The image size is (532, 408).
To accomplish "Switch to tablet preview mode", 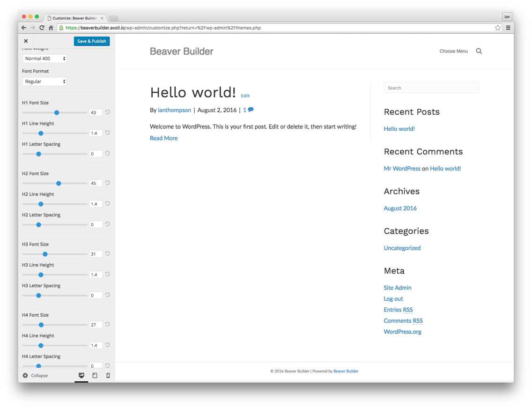I will [x=95, y=375].
